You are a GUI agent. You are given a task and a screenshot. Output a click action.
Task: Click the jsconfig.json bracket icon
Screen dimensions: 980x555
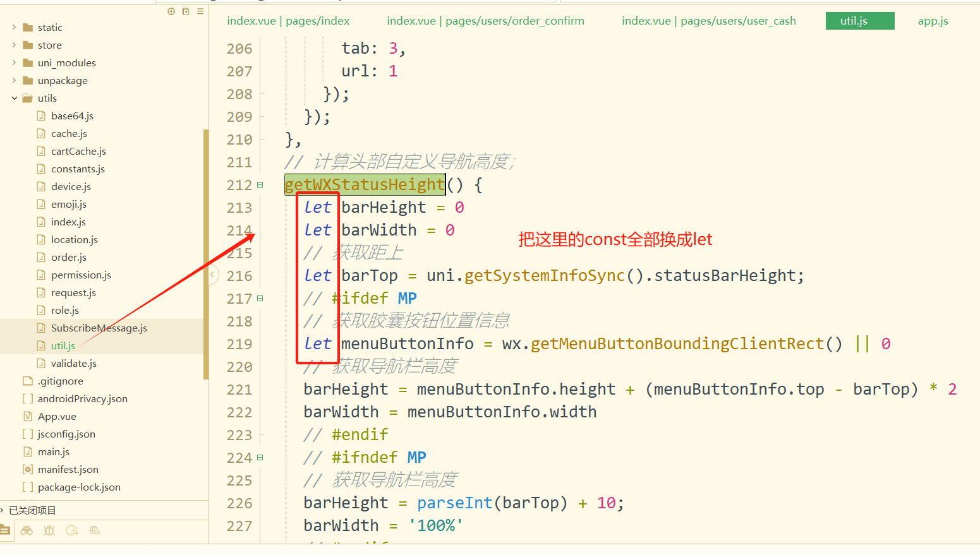pyautogui.click(x=28, y=434)
